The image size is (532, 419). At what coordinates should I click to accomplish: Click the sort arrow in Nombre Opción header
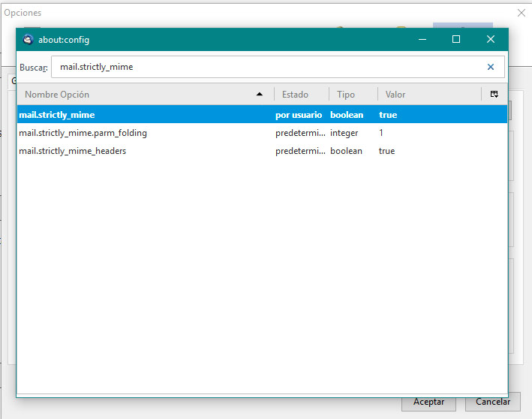pos(260,95)
